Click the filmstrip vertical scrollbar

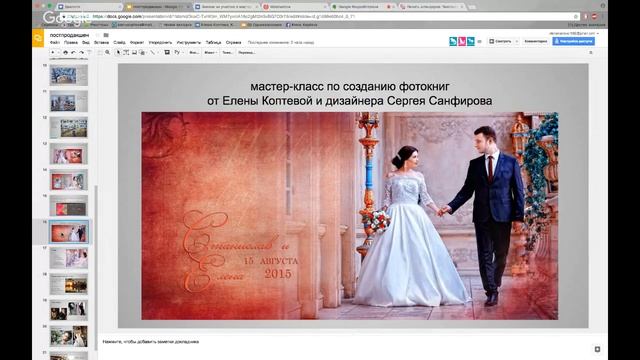click(96, 267)
